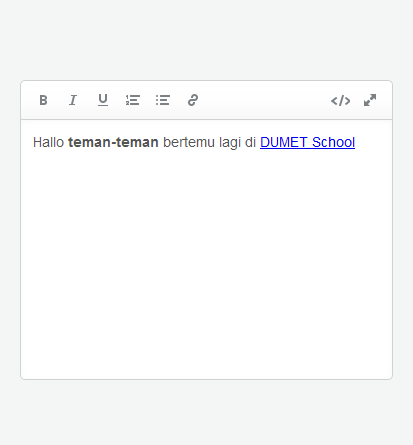Screen dimensions: 413x445
Task: Place the cursor on bold text "teman-teman"
Action: coord(113,142)
